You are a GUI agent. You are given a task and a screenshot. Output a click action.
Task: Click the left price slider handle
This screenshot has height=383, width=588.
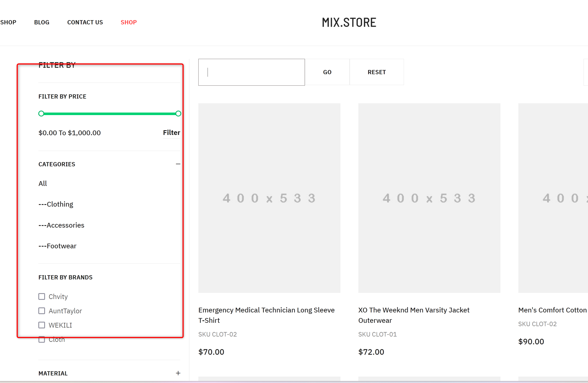41,114
